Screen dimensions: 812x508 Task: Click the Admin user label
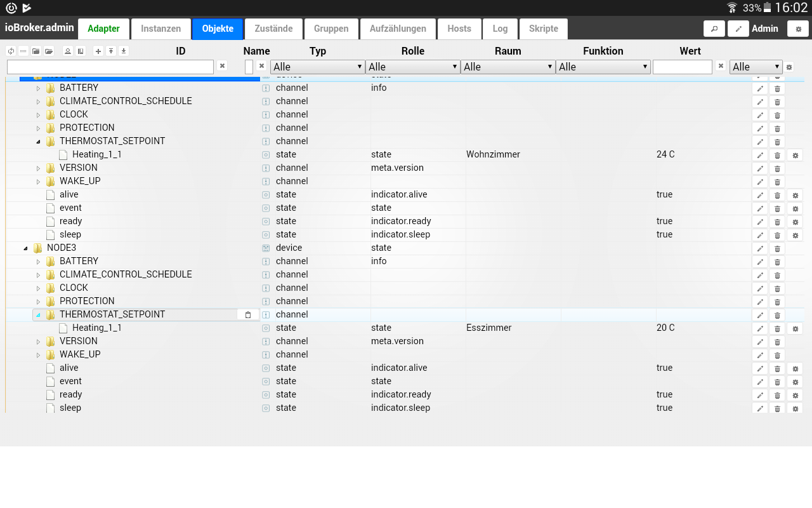765,29
